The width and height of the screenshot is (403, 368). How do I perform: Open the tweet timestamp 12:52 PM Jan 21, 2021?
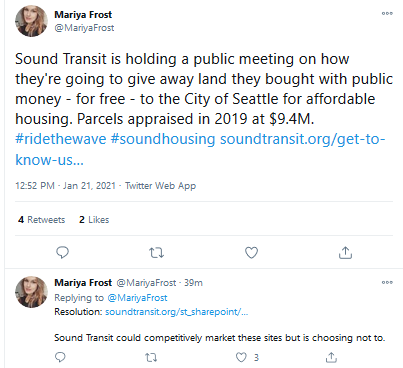point(65,186)
